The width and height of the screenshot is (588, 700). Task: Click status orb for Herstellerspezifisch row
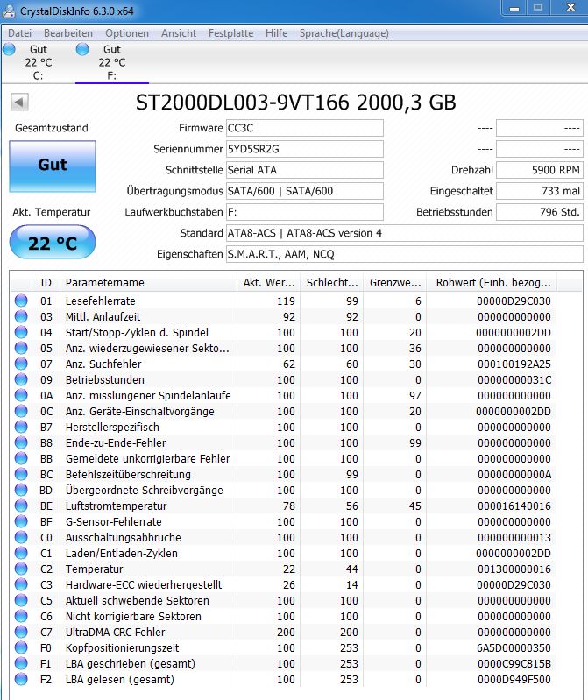(21, 427)
